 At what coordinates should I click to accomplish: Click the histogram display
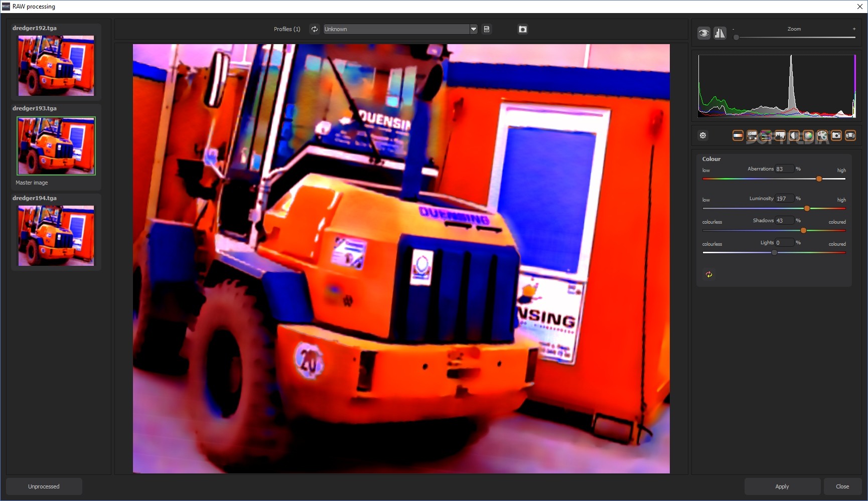pyautogui.click(x=777, y=86)
